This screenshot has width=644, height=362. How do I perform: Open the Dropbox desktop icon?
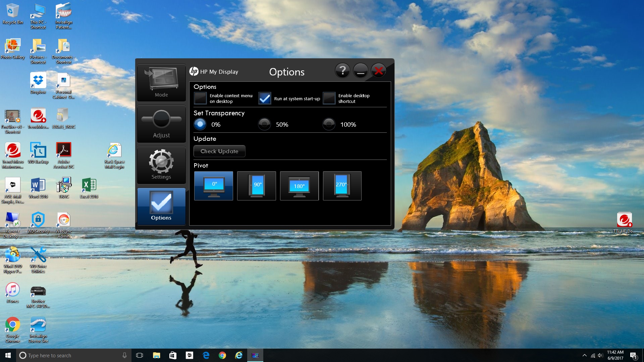(38, 83)
